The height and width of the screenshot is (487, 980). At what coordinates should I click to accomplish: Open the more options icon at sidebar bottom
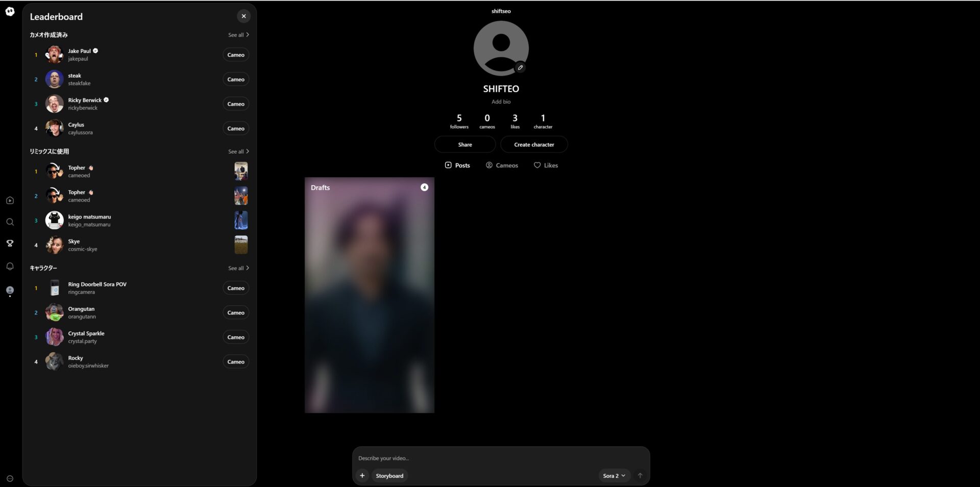tap(10, 479)
